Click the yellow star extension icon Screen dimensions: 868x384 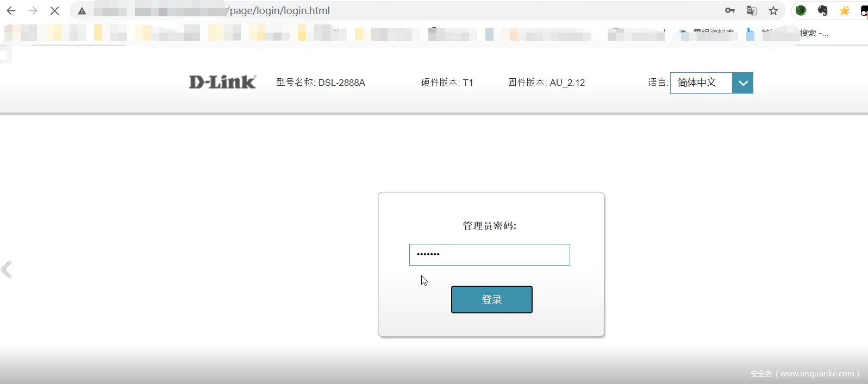point(844,11)
